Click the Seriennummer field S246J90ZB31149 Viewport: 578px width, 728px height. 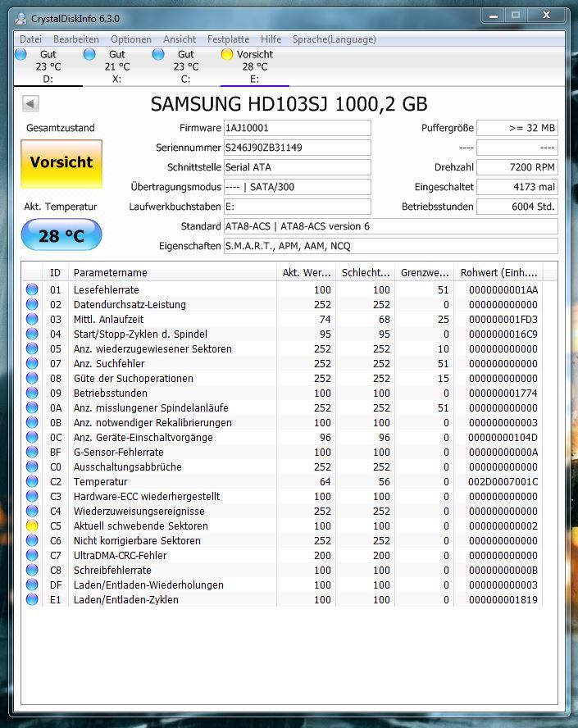point(297,148)
